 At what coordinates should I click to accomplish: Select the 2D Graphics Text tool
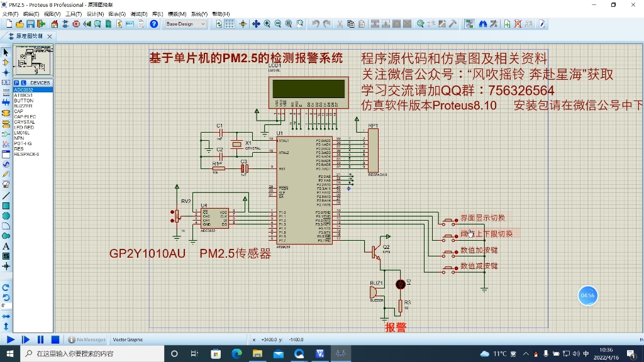tap(5, 245)
